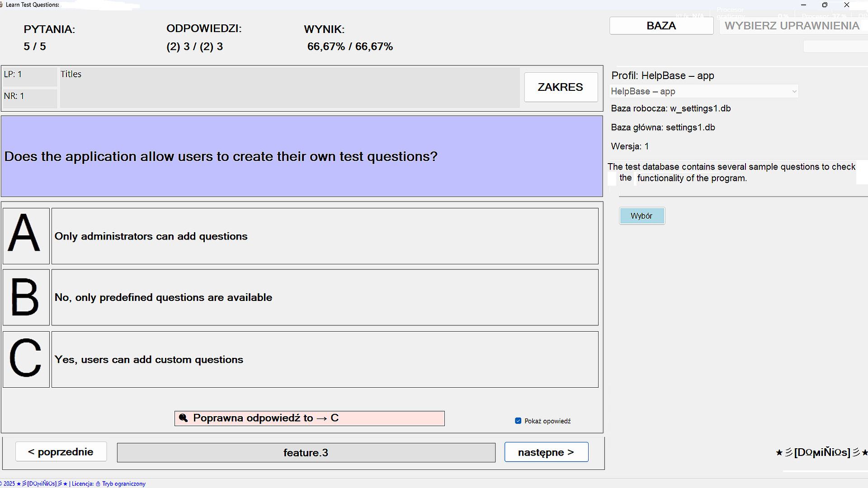
Task: Select the answer Yes, users can add custom questions
Action: click(x=325, y=359)
